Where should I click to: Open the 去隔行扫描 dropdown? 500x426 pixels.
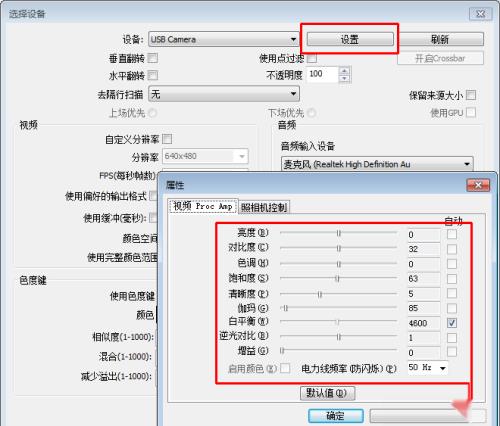[224, 94]
